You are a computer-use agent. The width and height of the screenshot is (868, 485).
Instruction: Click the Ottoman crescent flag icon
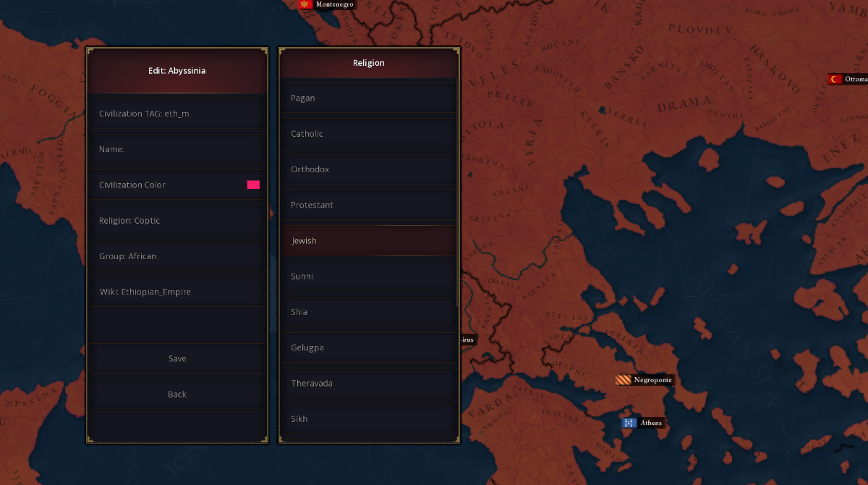pos(835,79)
